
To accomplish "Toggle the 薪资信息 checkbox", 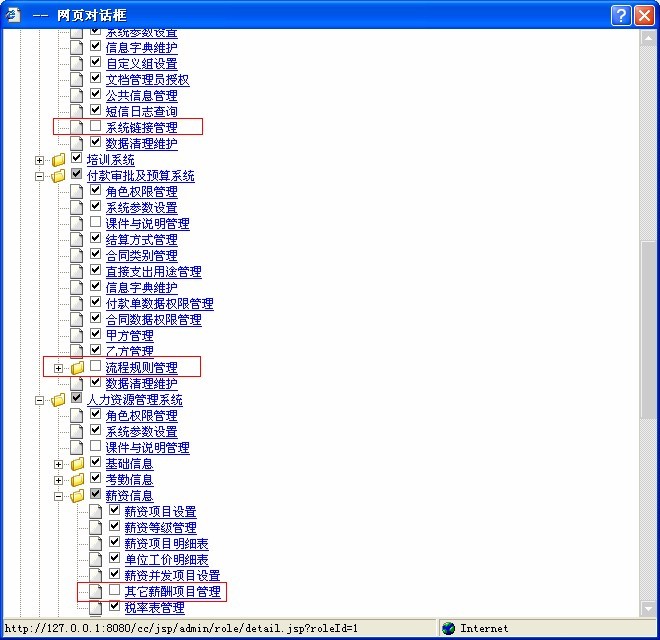I will click(x=96, y=493).
